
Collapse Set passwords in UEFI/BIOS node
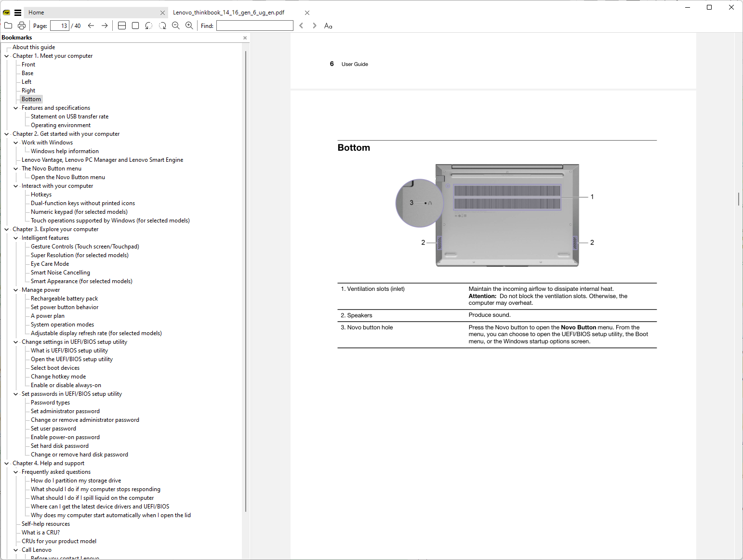tap(15, 394)
